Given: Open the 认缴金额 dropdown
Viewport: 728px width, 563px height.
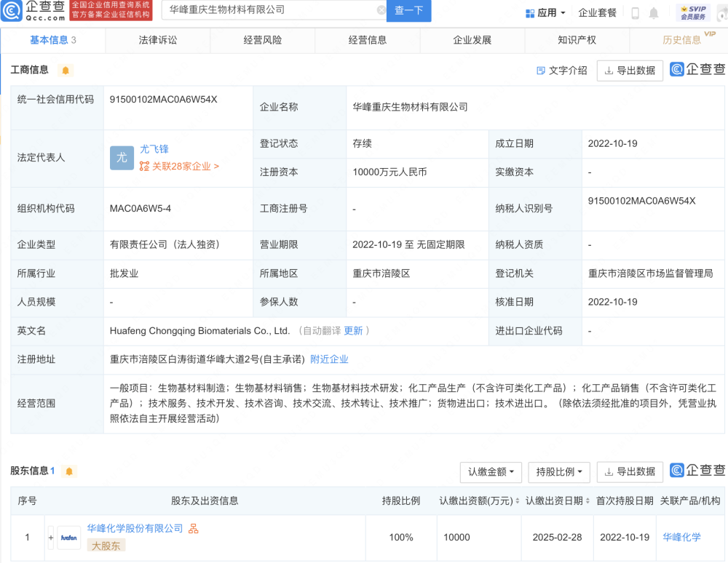Looking at the screenshot, I should click(491, 472).
